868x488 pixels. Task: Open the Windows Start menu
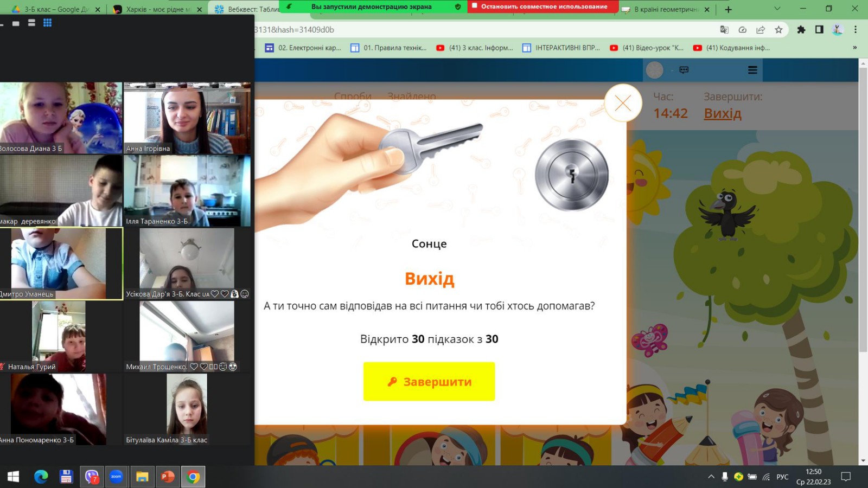tap(13, 477)
